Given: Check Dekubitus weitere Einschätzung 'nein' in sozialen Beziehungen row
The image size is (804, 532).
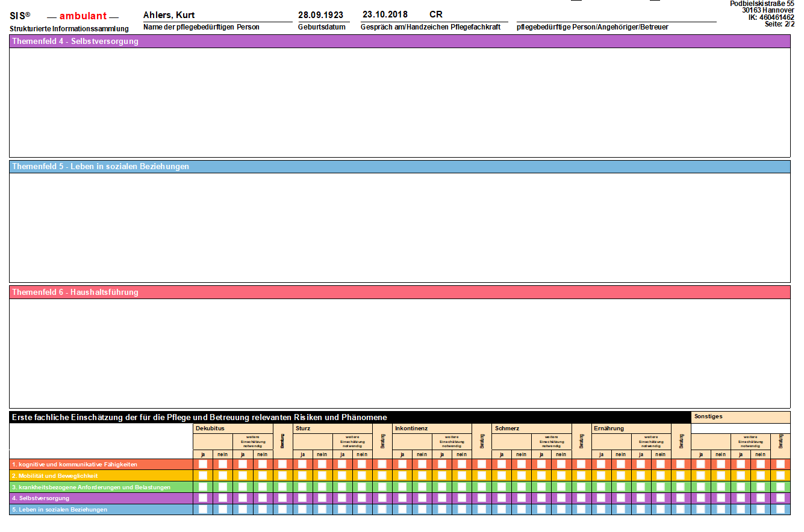Looking at the screenshot, I should (263, 509).
